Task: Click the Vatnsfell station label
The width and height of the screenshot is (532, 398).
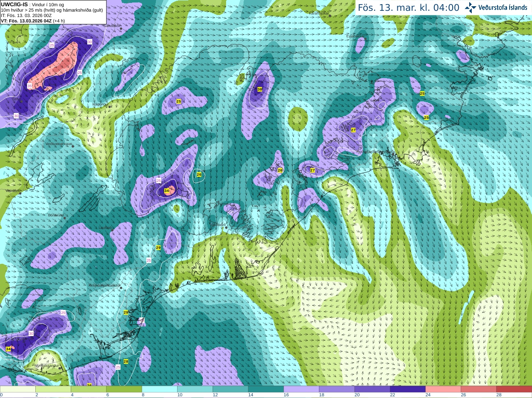Action: pos(12,191)
